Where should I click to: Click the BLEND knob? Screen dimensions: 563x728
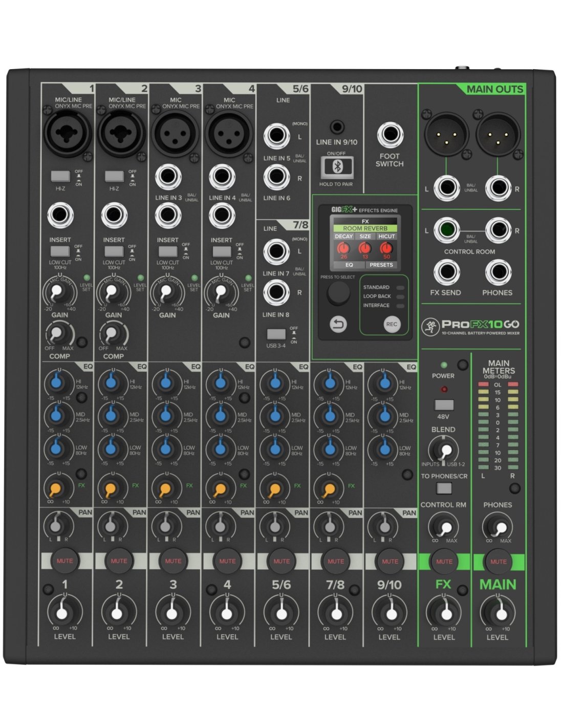coord(444,451)
